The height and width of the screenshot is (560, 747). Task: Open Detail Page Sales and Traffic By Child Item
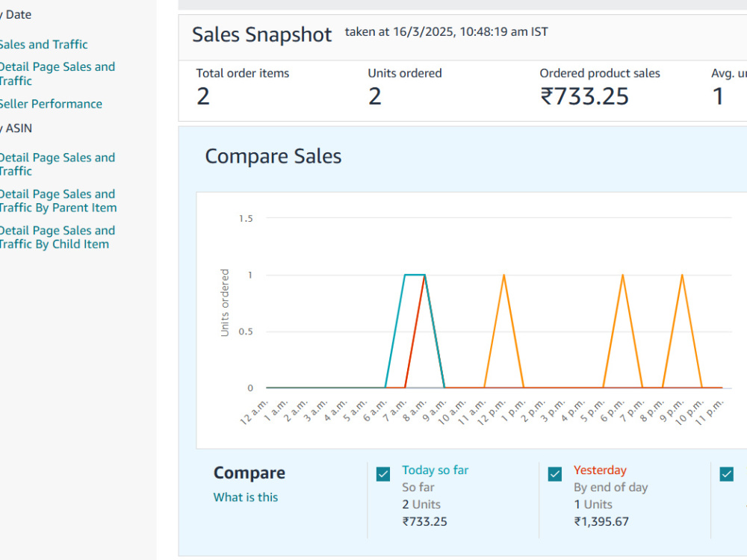point(58,237)
